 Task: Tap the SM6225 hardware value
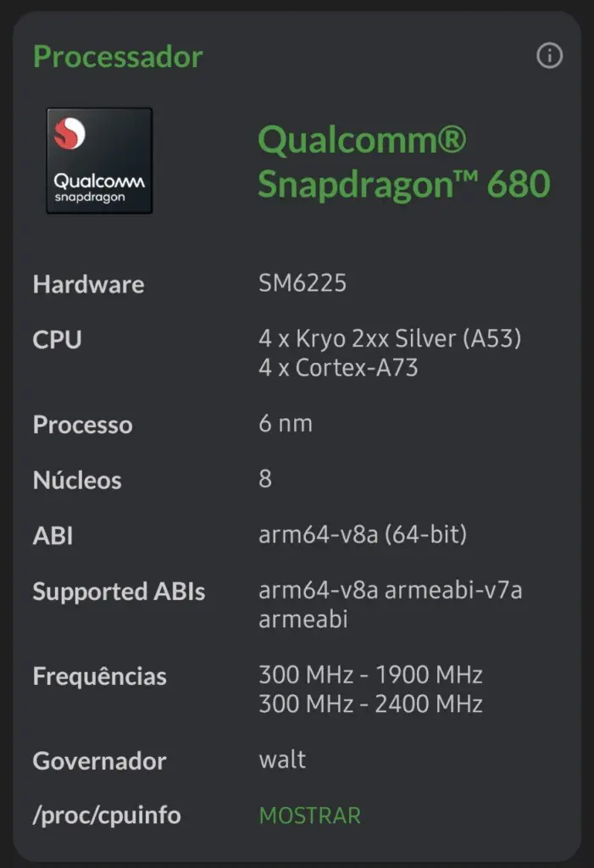pyautogui.click(x=303, y=282)
